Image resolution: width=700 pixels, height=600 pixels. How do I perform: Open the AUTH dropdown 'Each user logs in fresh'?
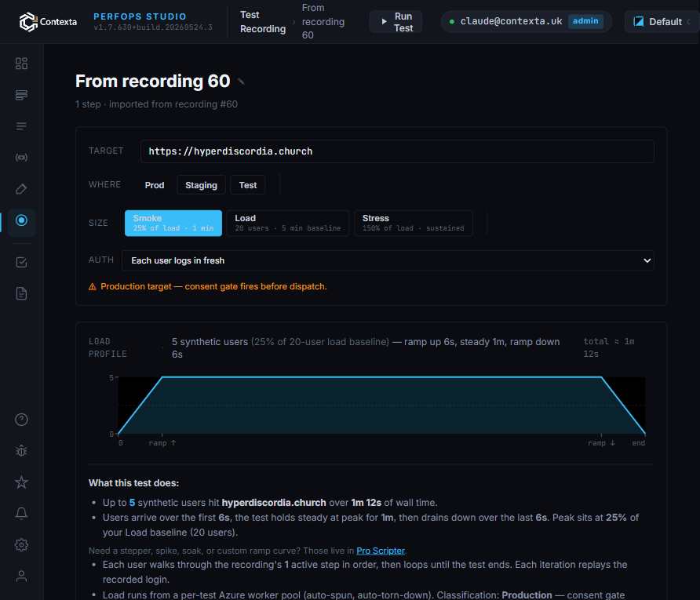[388, 260]
